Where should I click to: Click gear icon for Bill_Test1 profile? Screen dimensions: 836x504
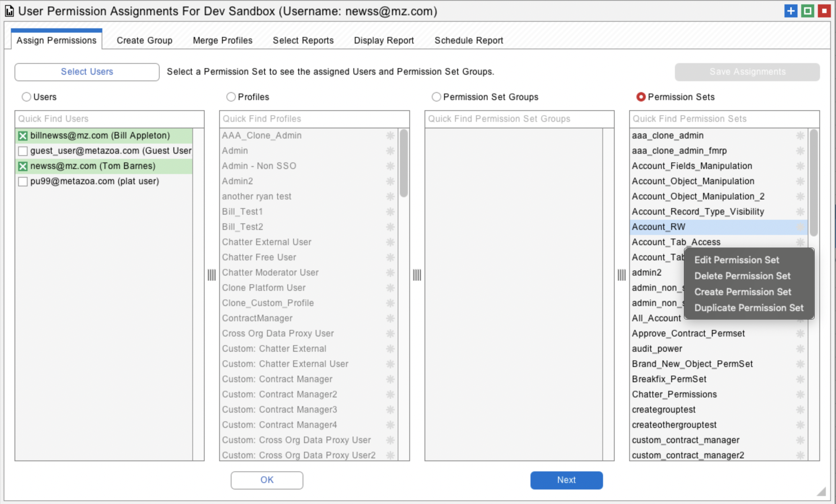point(390,212)
